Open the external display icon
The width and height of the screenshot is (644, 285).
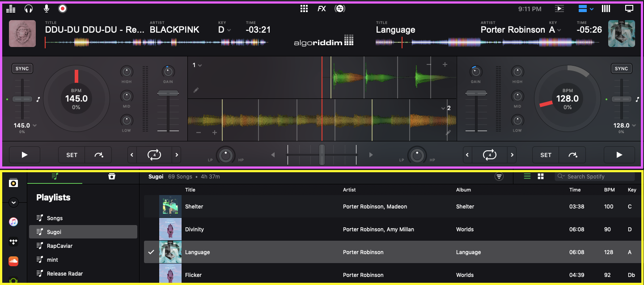click(x=629, y=9)
